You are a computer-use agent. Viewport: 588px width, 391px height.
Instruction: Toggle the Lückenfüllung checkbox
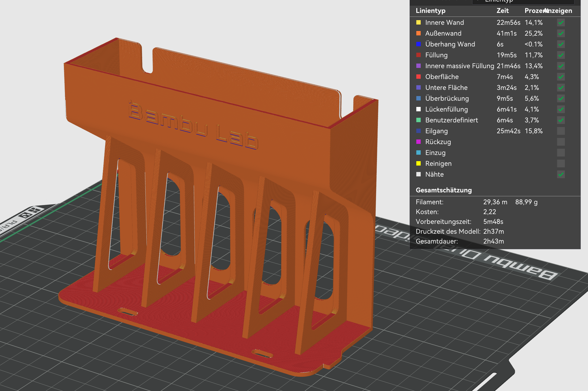pyautogui.click(x=561, y=110)
